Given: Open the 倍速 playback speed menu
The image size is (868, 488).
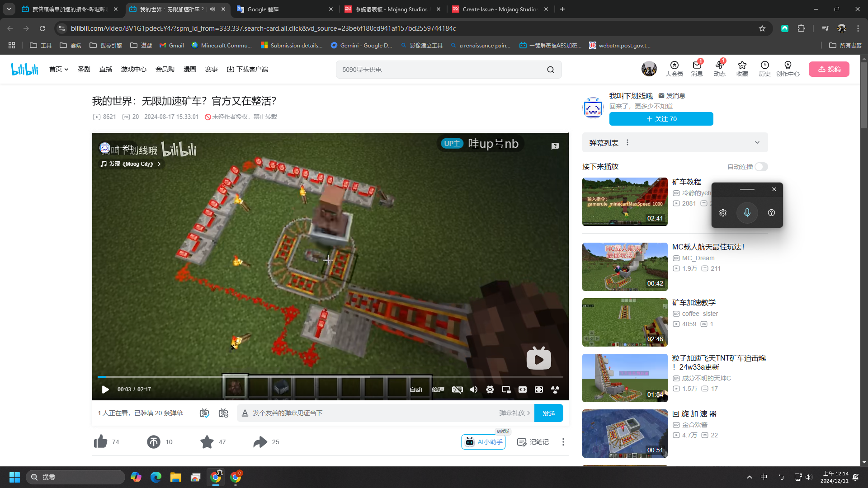Looking at the screenshot, I should (x=438, y=389).
